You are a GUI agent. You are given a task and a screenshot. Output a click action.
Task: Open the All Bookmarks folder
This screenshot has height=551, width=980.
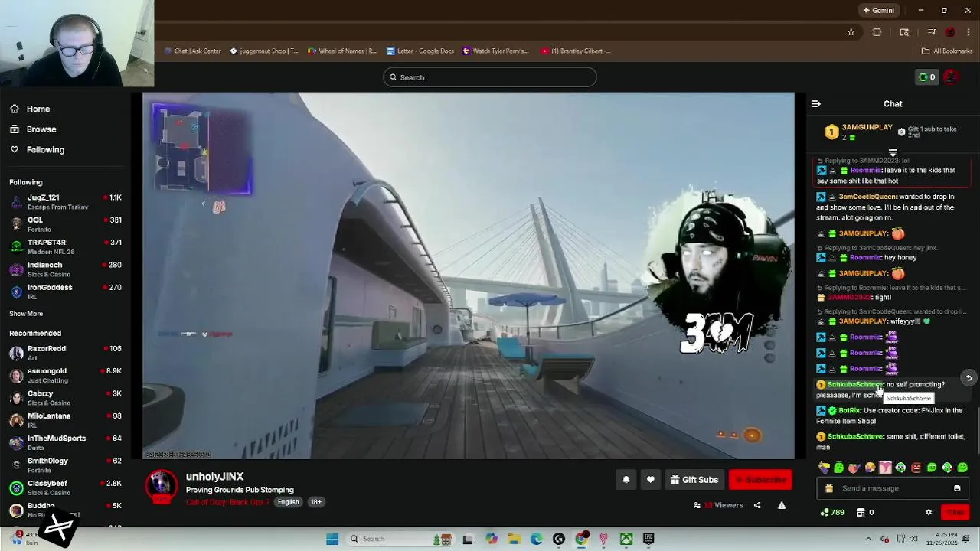(x=947, y=51)
